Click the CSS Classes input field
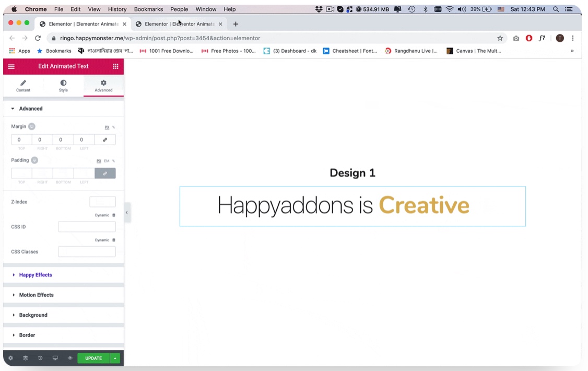 coord(87,252)
